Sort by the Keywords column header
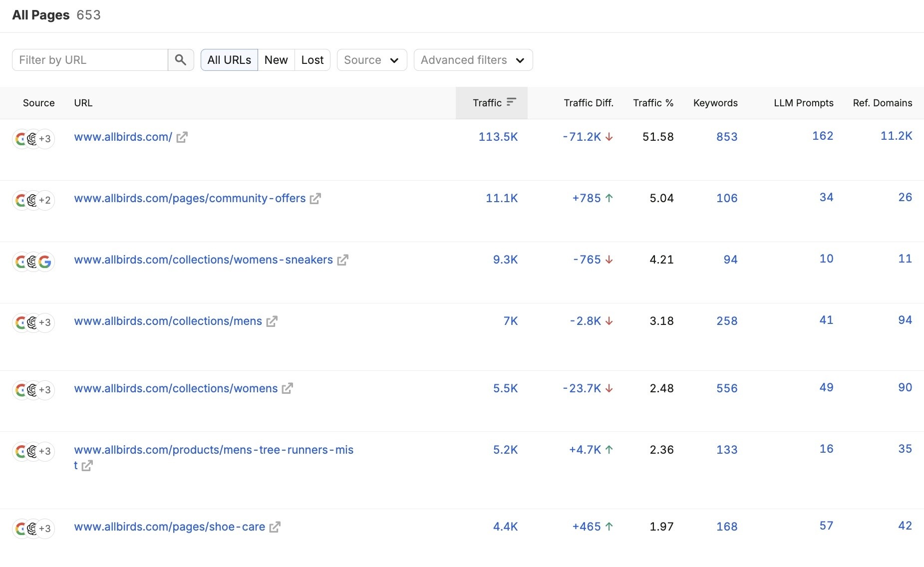924x567 pixels. click(x=715, y=103)
